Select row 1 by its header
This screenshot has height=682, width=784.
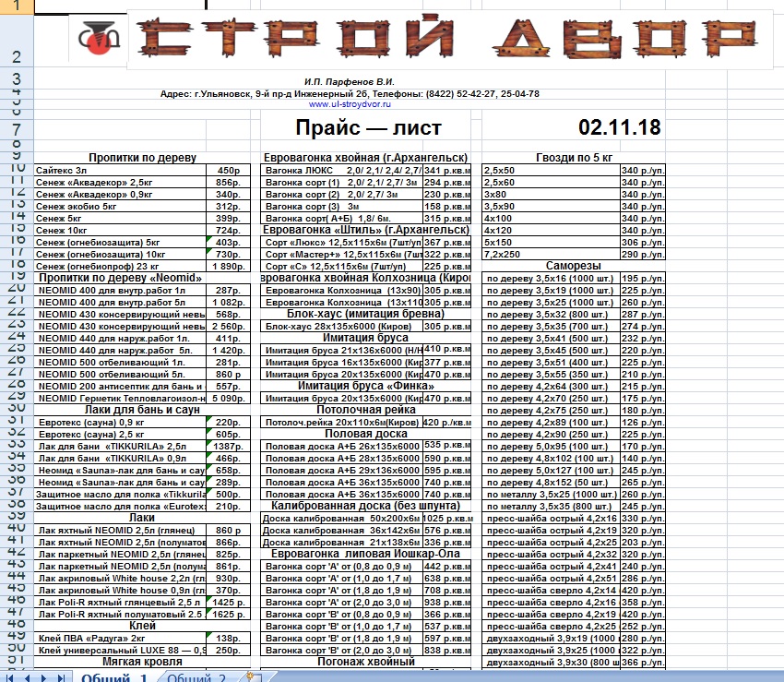17,6
